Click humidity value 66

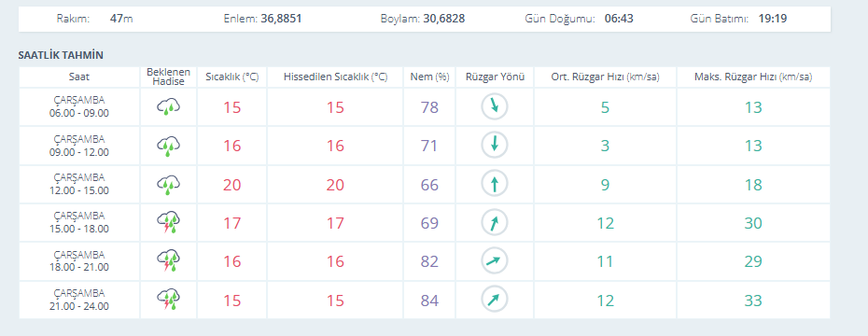coord(429,184)
